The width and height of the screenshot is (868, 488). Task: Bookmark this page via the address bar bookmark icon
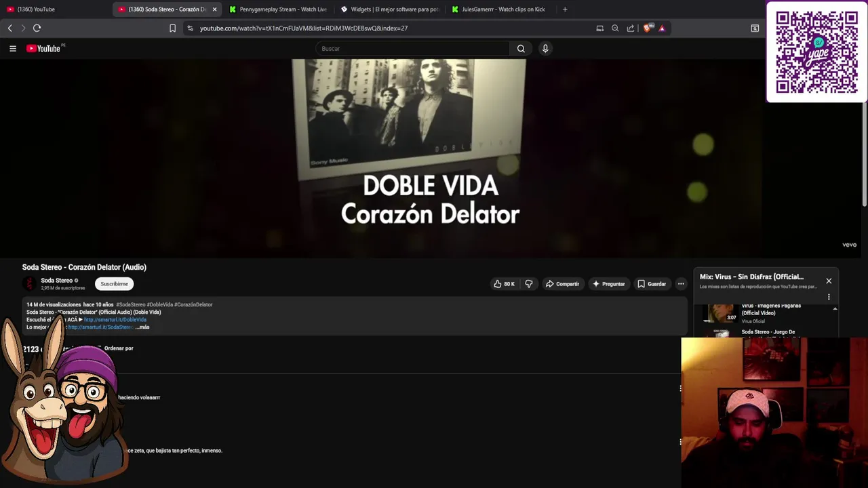(x=172, y=28)
